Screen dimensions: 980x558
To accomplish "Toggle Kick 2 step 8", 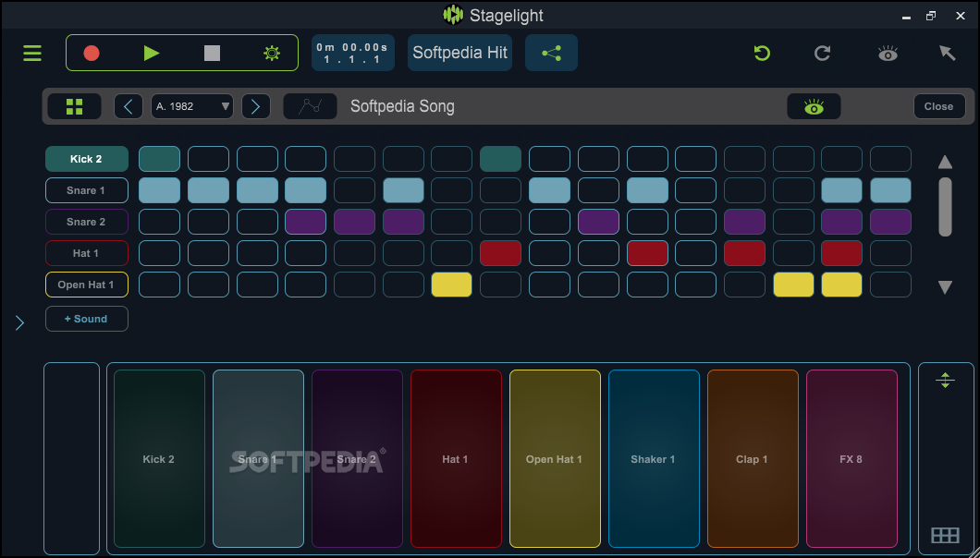I will click(x=500, y=159).
